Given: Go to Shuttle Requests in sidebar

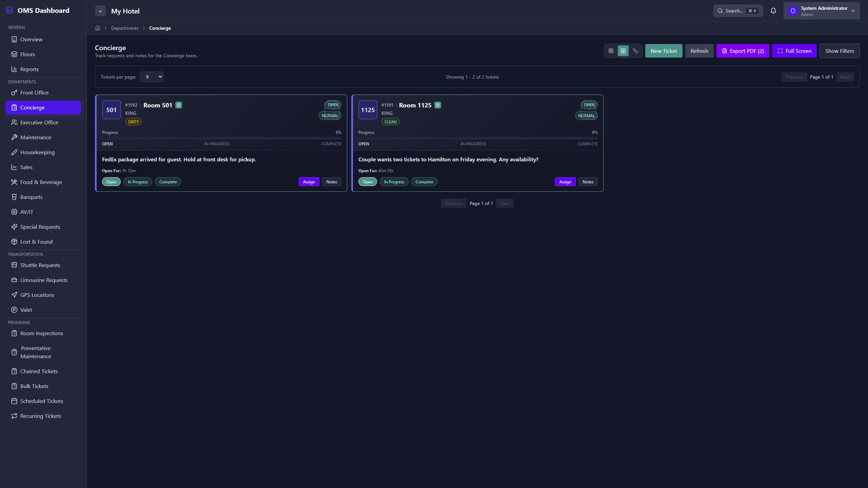Looking at the screenshot, I should pos(40,265).
